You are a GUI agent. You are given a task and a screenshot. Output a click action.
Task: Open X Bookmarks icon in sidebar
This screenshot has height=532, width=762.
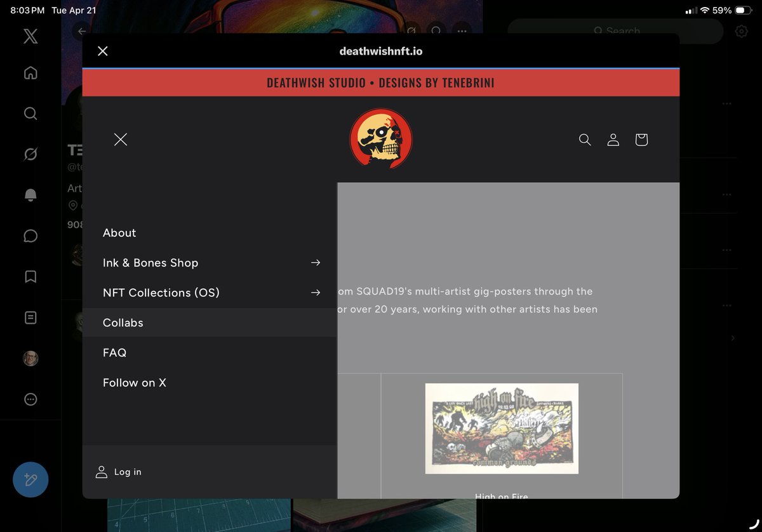[30, 277]
